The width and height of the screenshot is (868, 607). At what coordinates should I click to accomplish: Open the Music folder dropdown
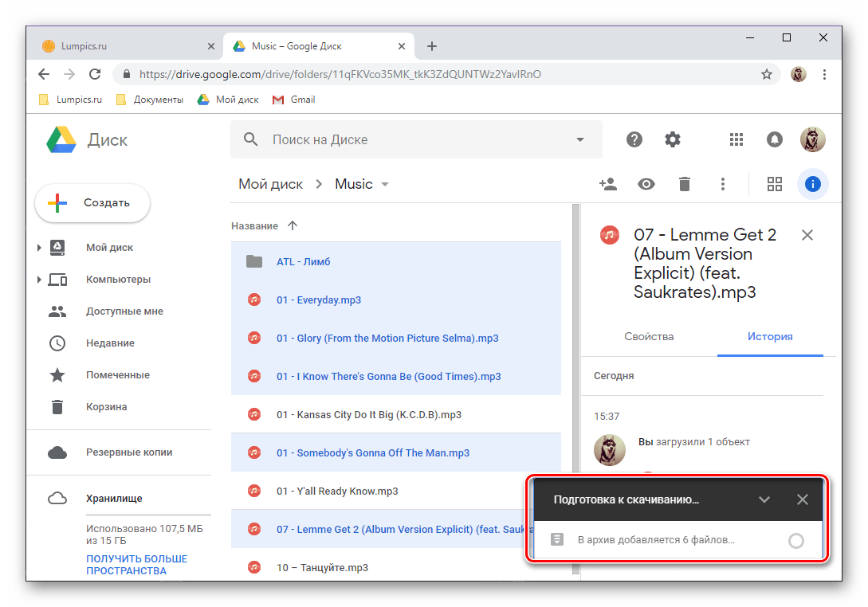pyautogui.click(x=385, y=184)
